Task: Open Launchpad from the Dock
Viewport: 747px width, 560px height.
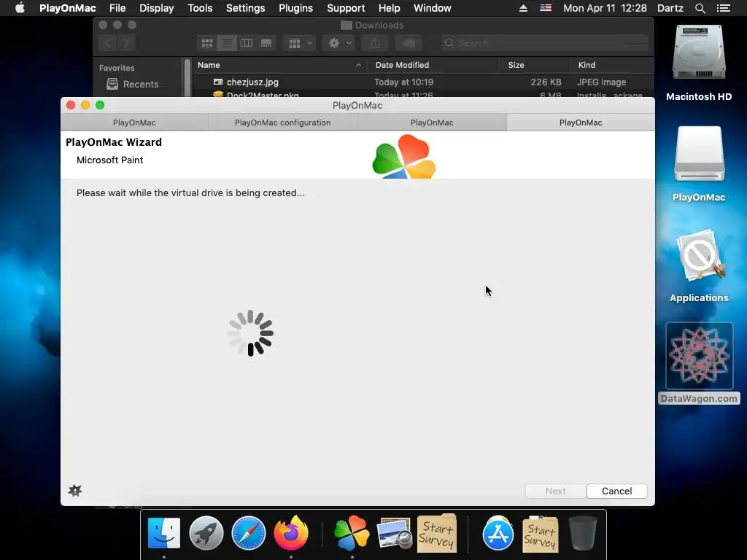Action: tap(206, 533)
